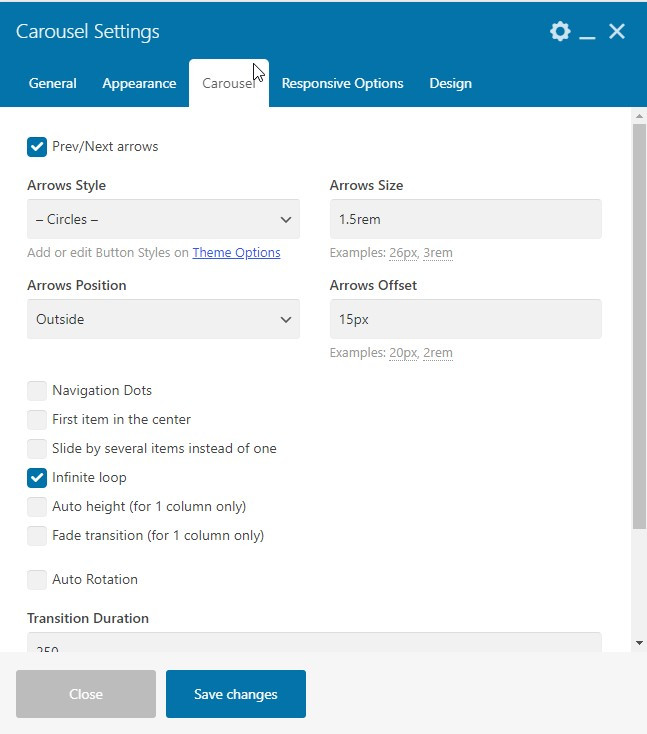
Task: Turn on the Auto Rotation checkbox
Action: [37, 580]
